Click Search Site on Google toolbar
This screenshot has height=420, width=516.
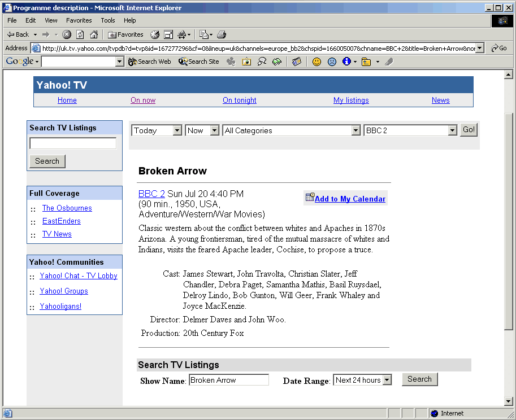tap(199, 62)
